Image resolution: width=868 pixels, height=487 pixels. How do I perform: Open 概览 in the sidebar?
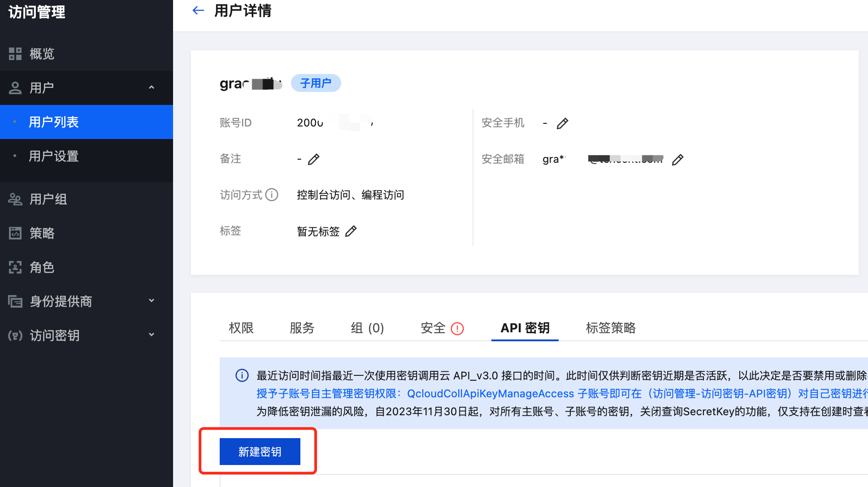click(42, 54)
